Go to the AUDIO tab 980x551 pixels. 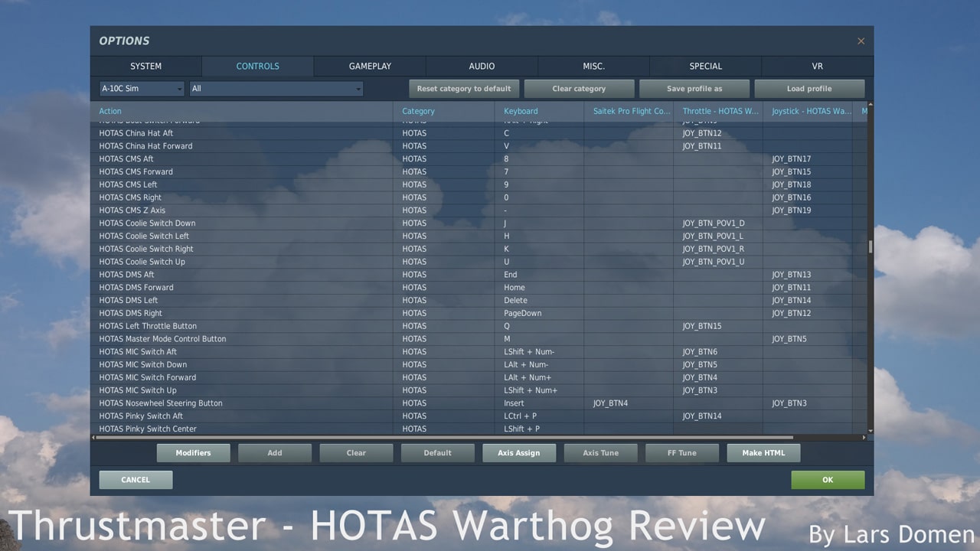(x=482, y=67)
